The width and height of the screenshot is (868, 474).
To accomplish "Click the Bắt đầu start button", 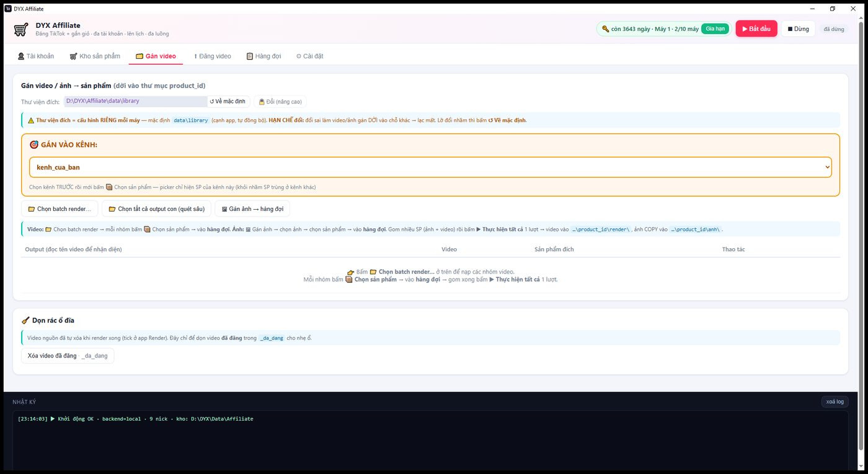I will pyautogui.click(x=756, y=29).
